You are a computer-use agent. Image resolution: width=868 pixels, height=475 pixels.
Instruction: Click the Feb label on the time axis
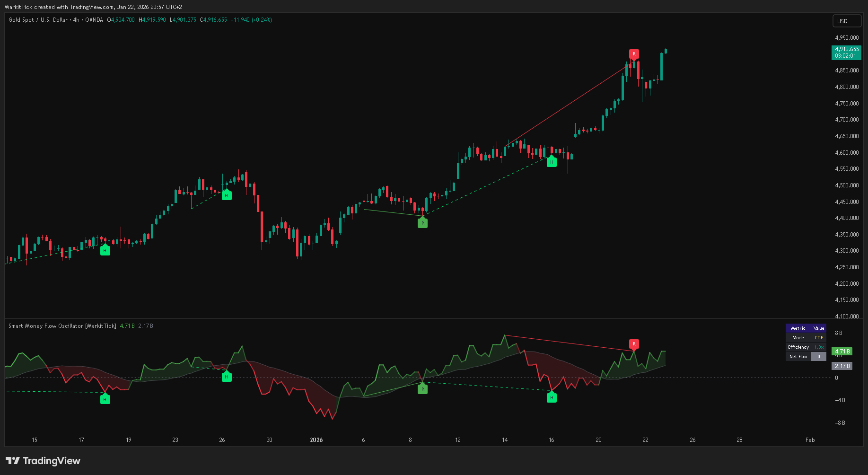810,440
